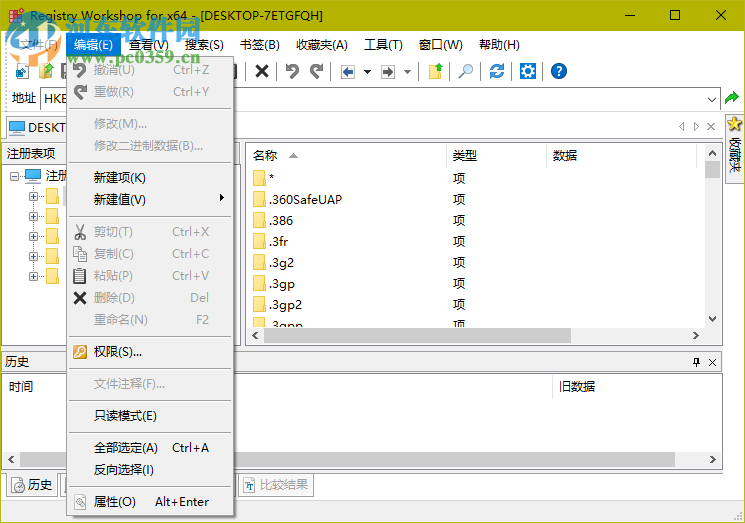The width and height of the screenshot is (745, 523).
Task: Click the value list scroll down arrow
Action: (712, 319)
